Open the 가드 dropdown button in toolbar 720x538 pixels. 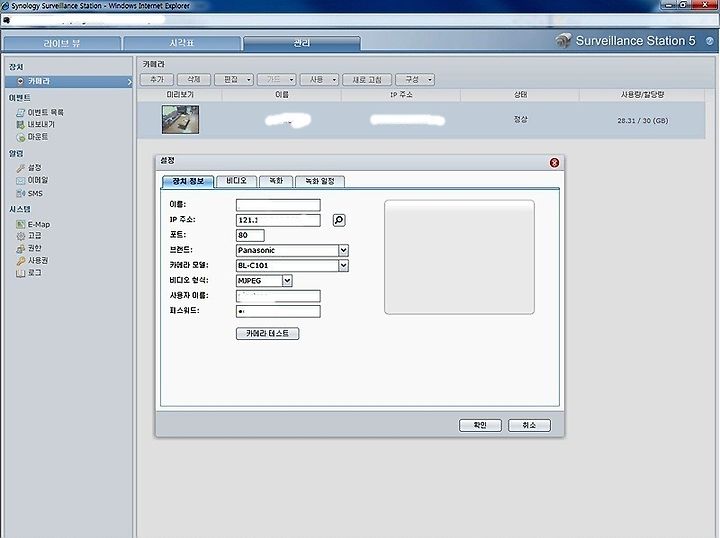[x=277, y=79]
